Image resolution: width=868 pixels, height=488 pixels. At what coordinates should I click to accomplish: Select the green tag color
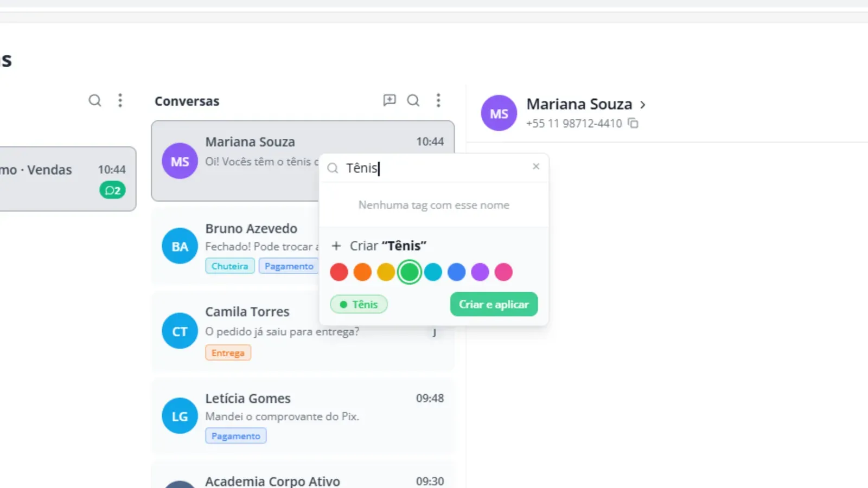tap(410, 272)
